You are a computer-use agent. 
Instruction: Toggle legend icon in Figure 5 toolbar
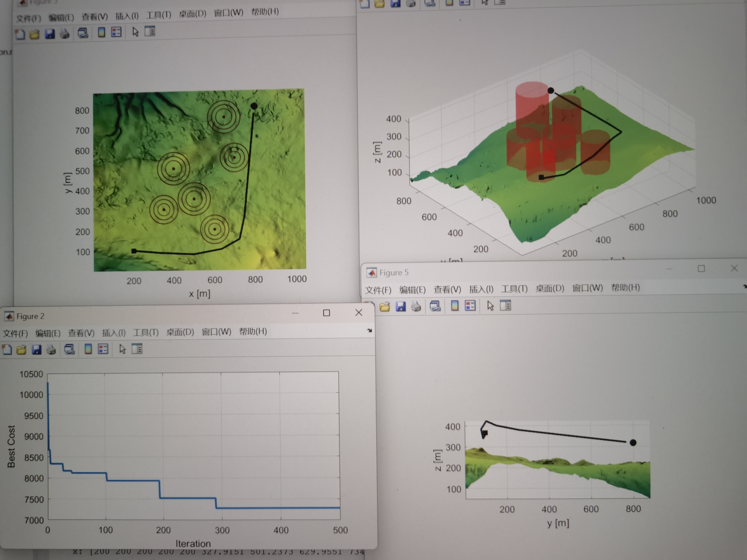pyautogui.click(x=470, y=306)
